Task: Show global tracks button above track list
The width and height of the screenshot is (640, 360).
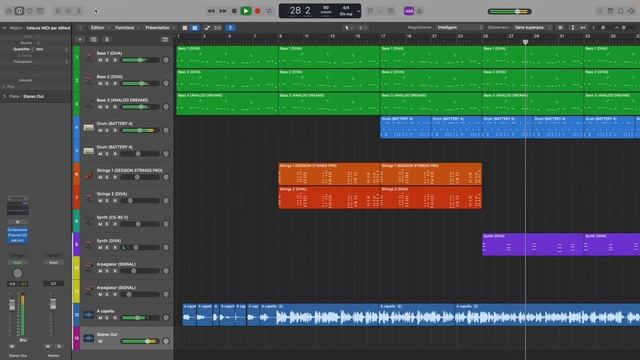Action: pyautogui.click(x=165, y=40)
